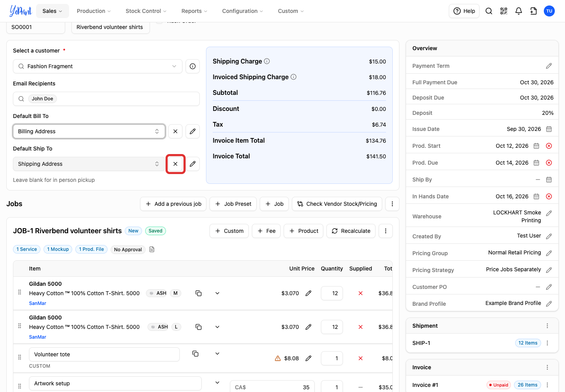Edit the Default Bill To address

tap(193, 131)
